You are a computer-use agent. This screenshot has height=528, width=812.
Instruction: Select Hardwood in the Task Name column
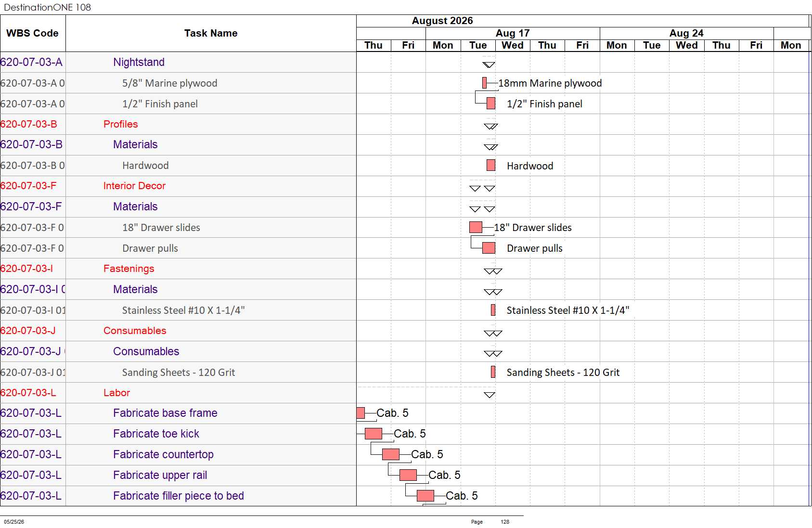tap(145, 166)
